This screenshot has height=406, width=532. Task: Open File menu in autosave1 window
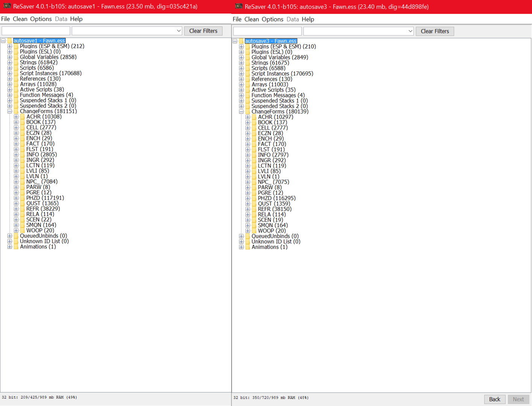point(6,19)
